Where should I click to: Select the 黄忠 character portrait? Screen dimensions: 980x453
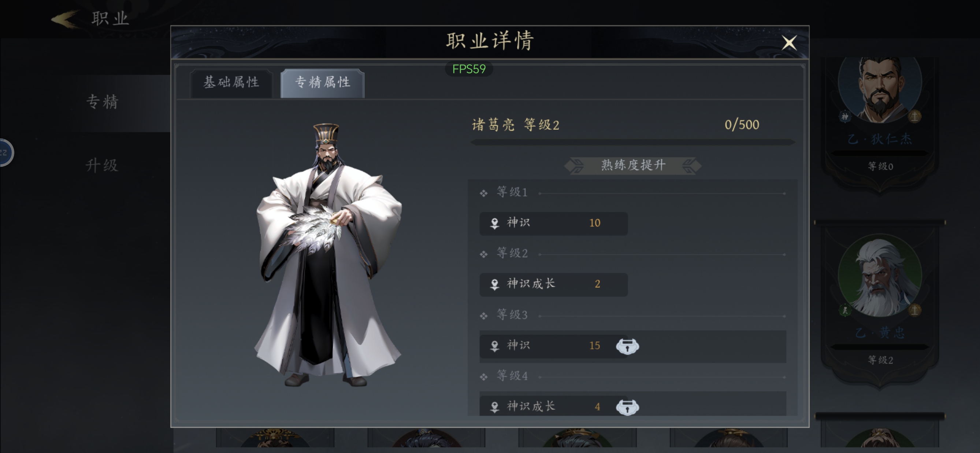point(880,275)
